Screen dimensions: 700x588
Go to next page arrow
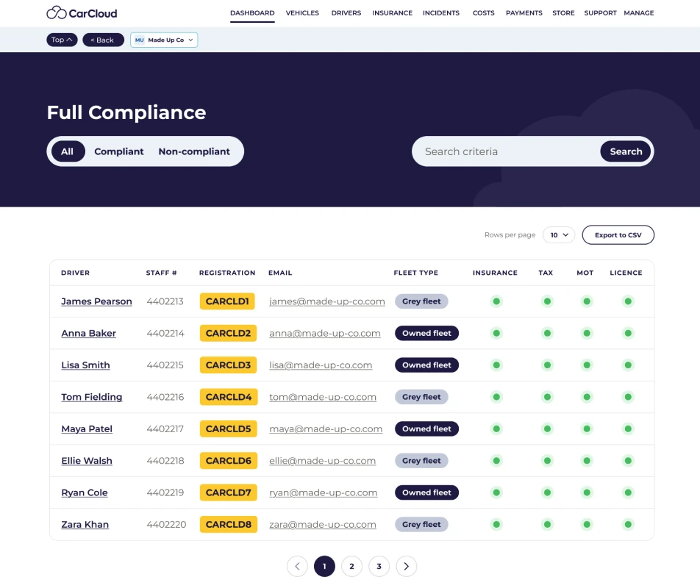[x=406, y=566]
